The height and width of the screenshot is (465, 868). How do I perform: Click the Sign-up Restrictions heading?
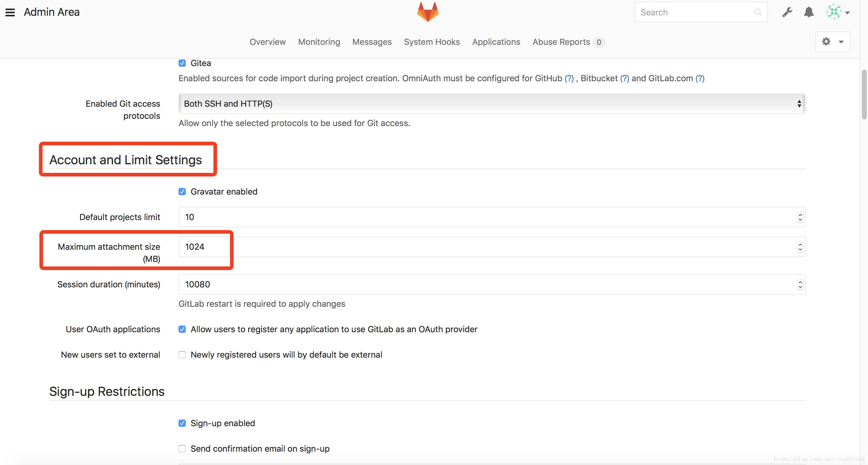tap(107, 391)
